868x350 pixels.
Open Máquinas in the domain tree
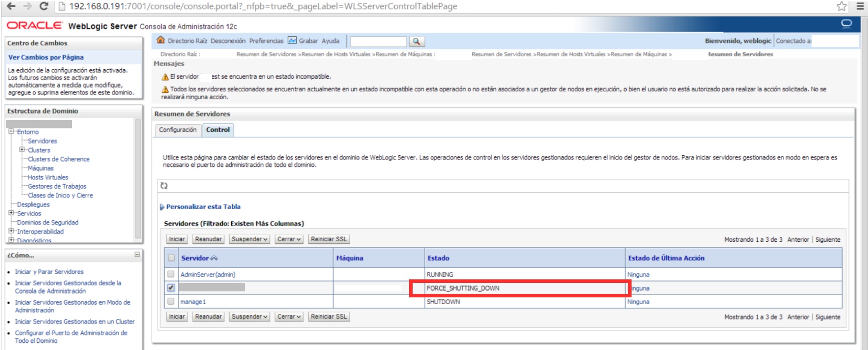[41, 168]
